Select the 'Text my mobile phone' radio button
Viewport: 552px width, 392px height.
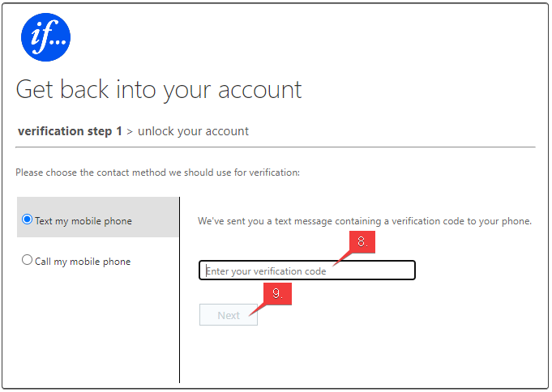tap(27, 219)
